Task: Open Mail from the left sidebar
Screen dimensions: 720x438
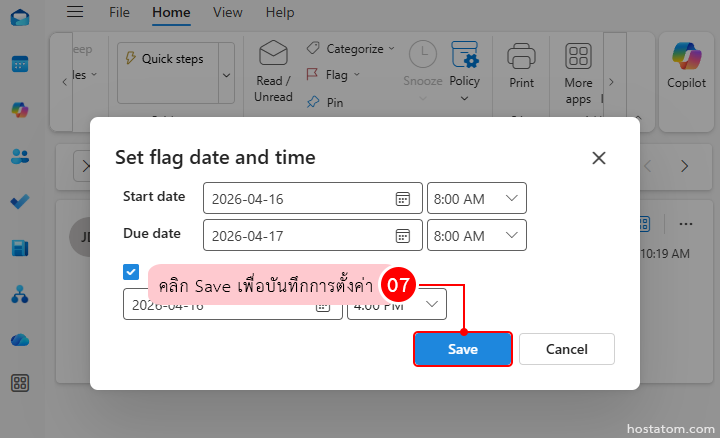Action: point(20,18)
